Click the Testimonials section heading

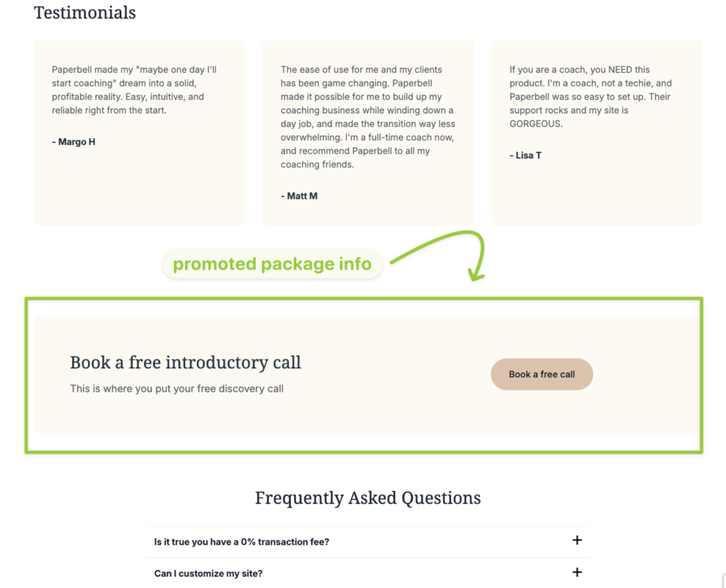click(x=85, y=13)
